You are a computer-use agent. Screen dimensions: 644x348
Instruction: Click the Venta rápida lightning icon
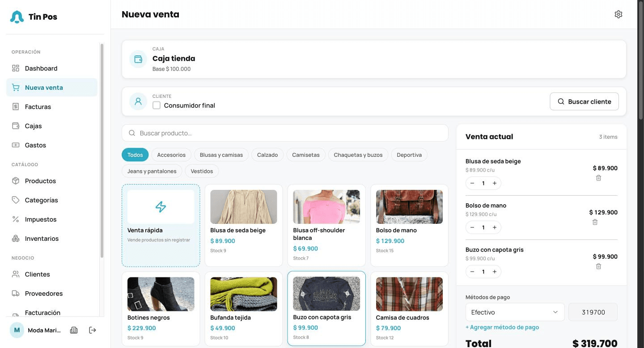[161, 207]
